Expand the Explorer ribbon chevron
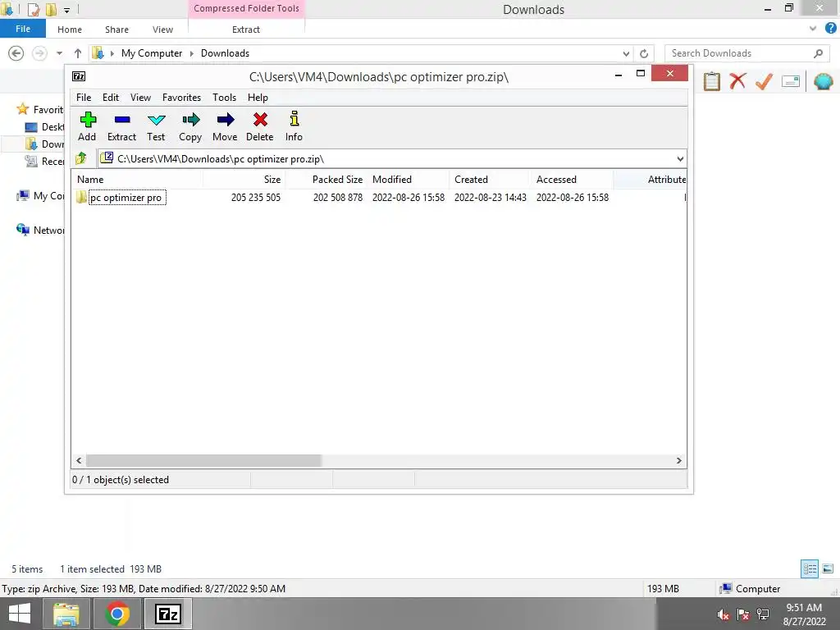840x630 pixels. click(813, 29)
